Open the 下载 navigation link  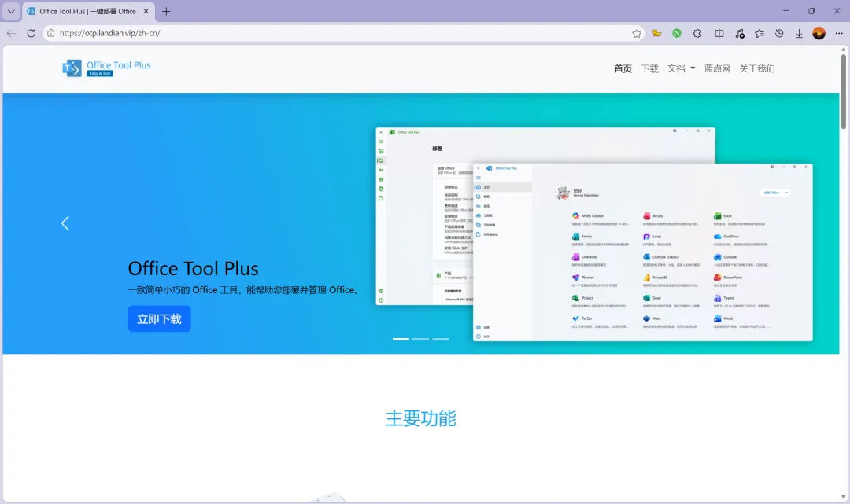point(649,68)
